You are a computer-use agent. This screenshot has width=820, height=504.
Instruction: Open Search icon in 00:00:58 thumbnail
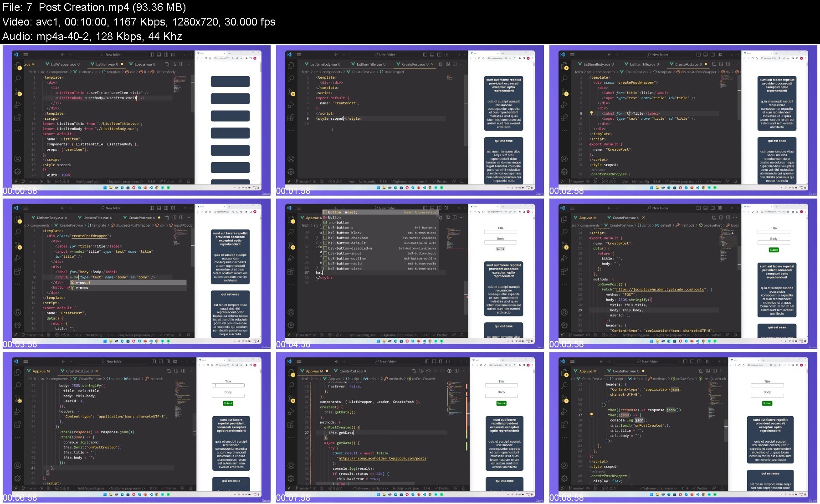coord(18,78)
